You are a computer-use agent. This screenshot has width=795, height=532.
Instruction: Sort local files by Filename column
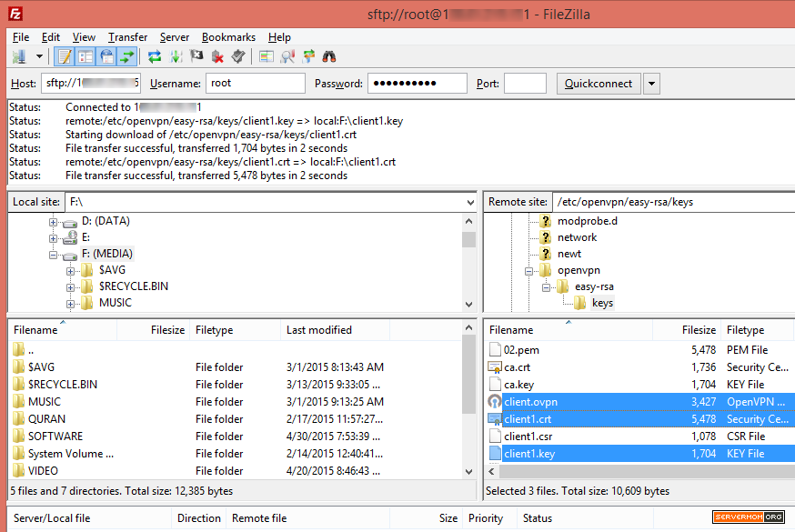63,330
